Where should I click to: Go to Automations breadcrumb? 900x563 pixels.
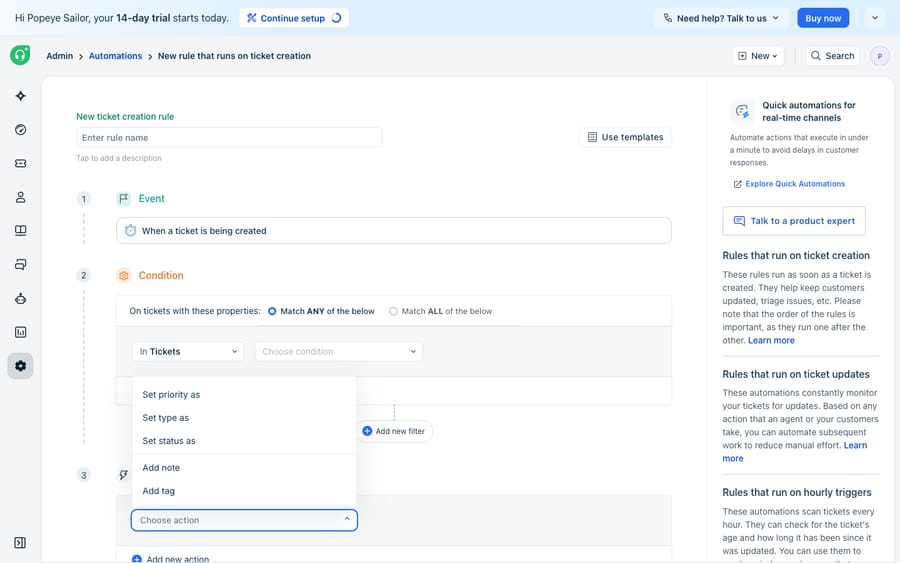(x=115, y=56)
